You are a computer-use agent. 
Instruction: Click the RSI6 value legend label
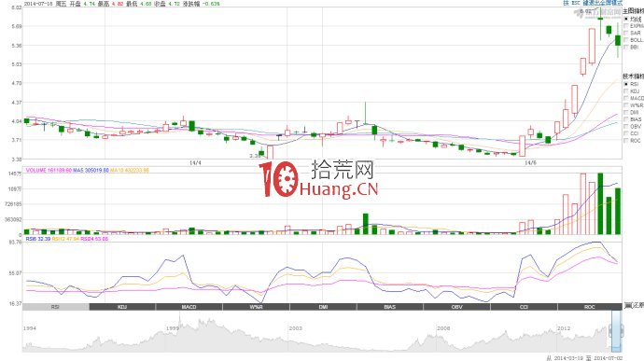(x=37, y=238)
